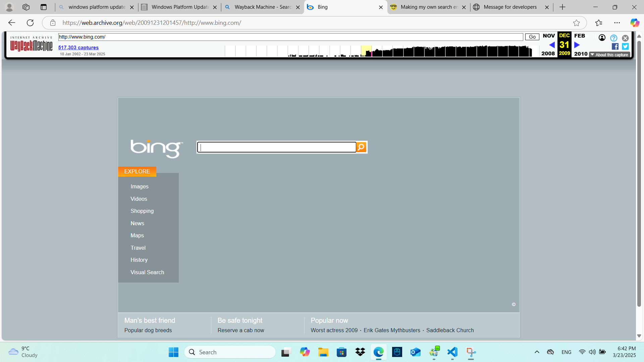This screenshot has width=644, height=362.
Task: Open the News explore link
Action: (x=138, y=223)
